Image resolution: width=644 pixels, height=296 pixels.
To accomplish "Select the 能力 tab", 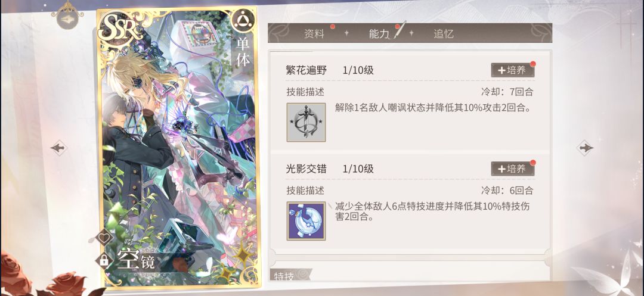I will coord(379,34).
